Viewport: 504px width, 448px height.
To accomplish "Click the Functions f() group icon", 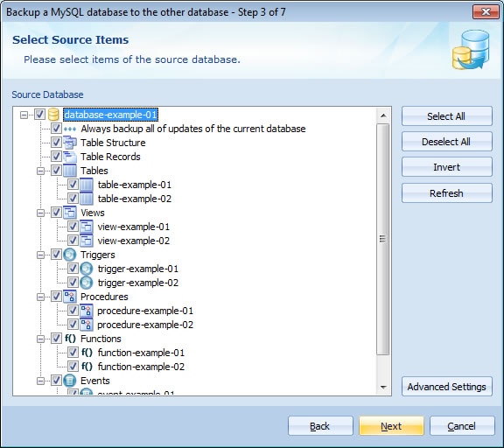I will tap(70, 339).
